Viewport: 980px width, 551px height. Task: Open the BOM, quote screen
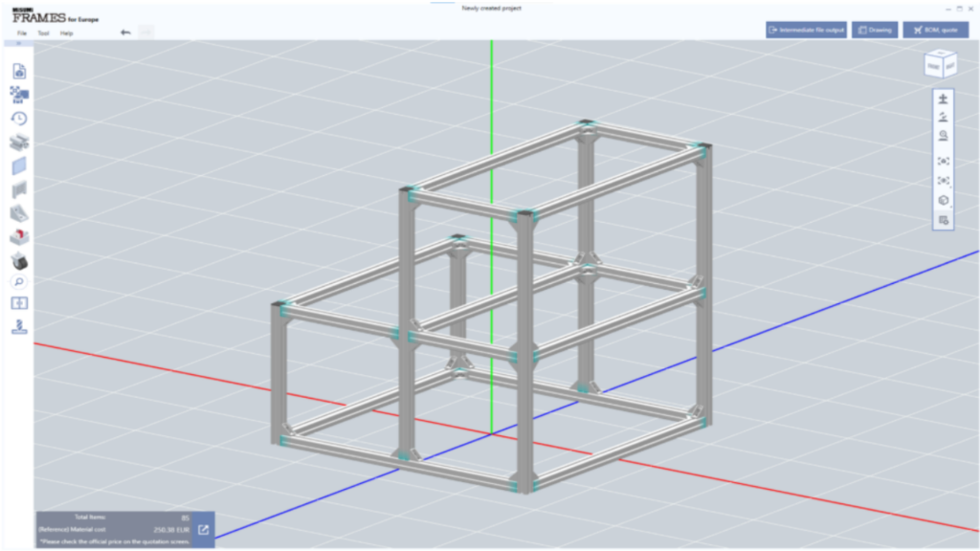tap(935, 30)
